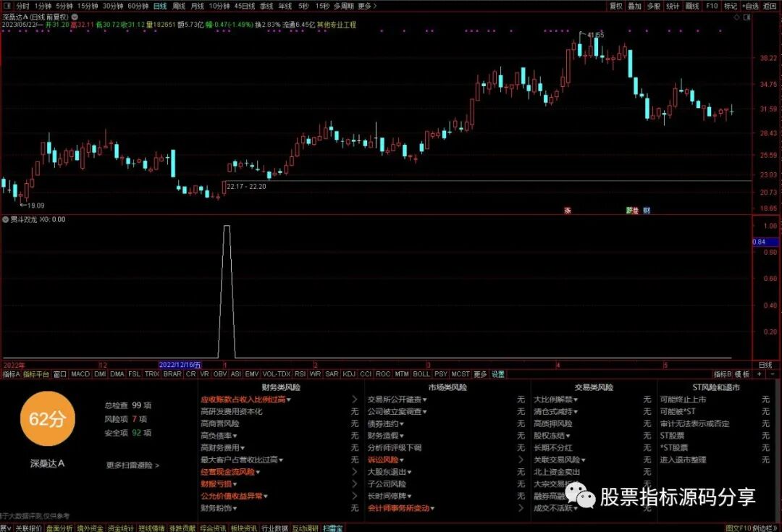Click +自选 add to watchlist
The height and width of the screenshot is (532, 782).
tap(750, 6)
